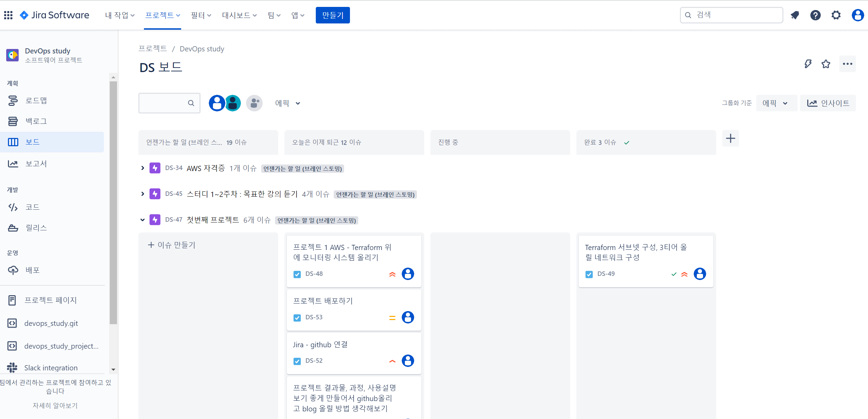Open the notifications icon
Image resolution: width=868 pixels, height=419 pixels.
pyautogui.click(x=795, y=15)
